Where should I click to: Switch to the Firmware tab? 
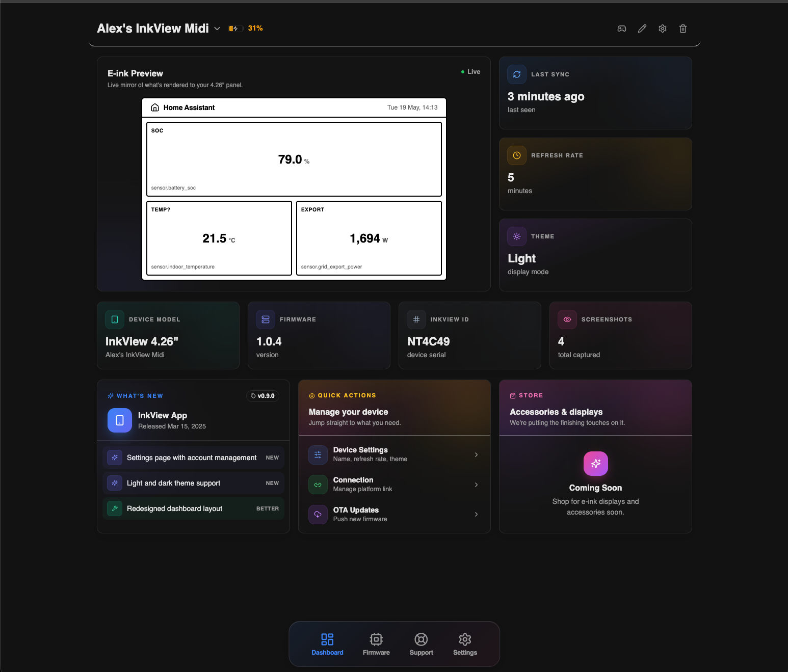point(376,644)
